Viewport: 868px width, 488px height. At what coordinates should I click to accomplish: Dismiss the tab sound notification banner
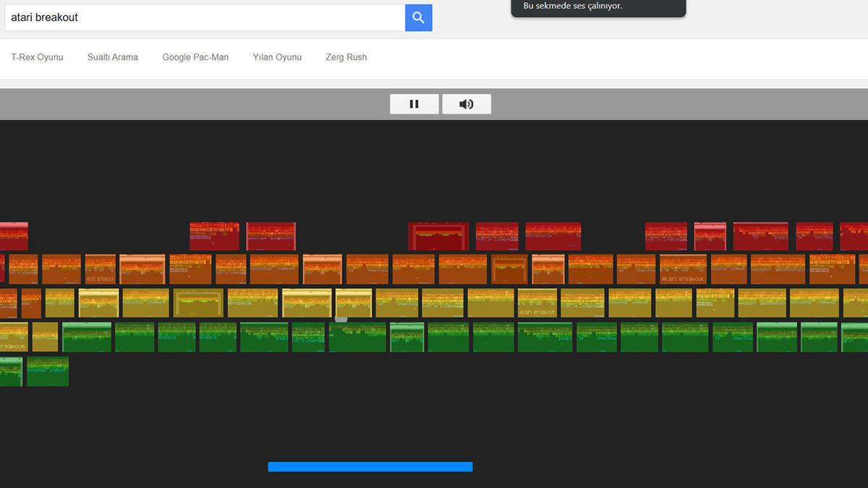[598, 8]
